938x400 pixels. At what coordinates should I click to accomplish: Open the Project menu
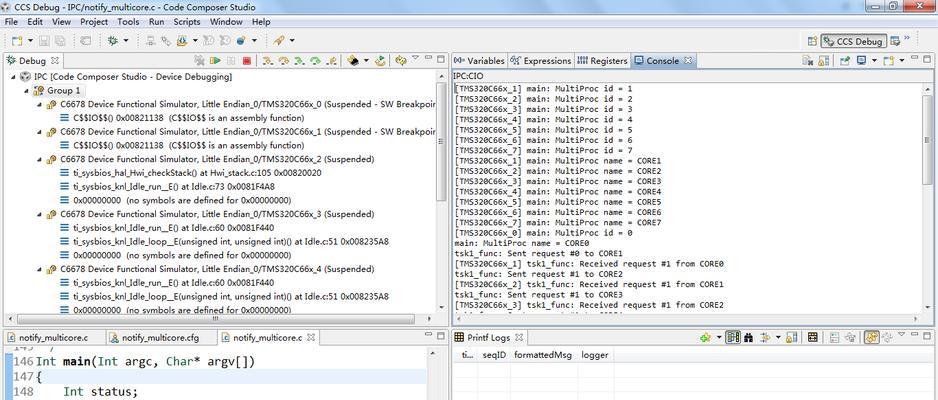pyautogui.click(x=94, y=22)
